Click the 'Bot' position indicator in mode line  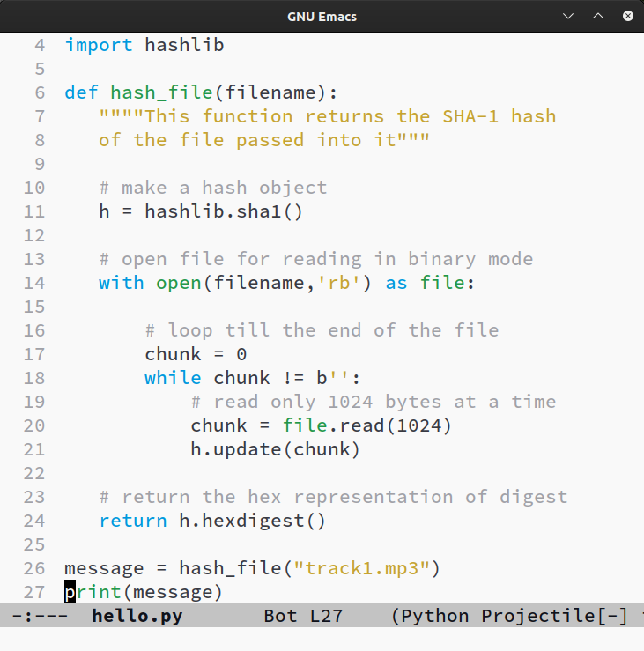[280, 616]
